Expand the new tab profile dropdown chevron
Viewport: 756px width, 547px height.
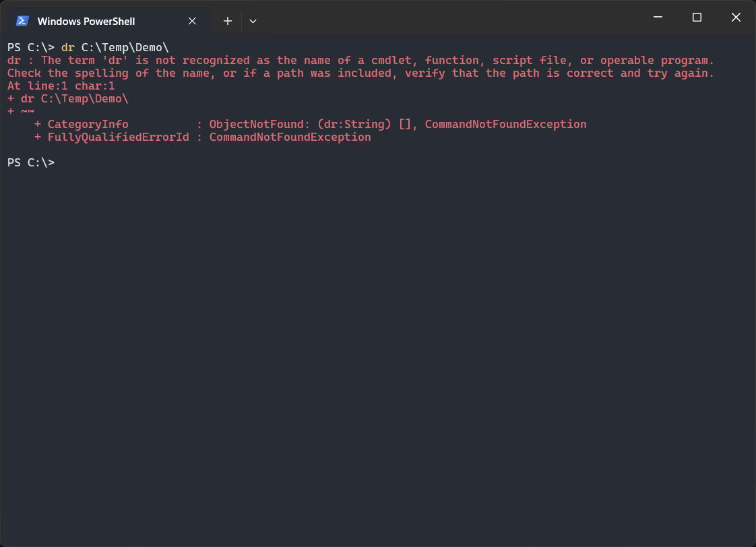tap(253, 21)
